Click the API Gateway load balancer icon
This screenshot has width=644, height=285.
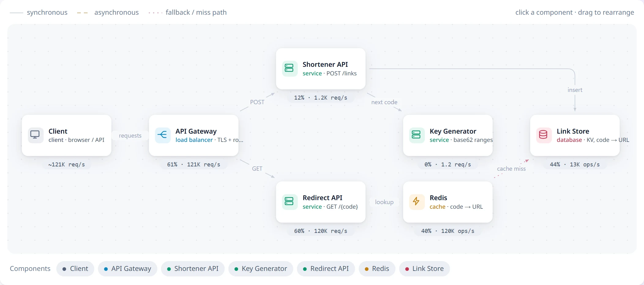click(163, 135)
